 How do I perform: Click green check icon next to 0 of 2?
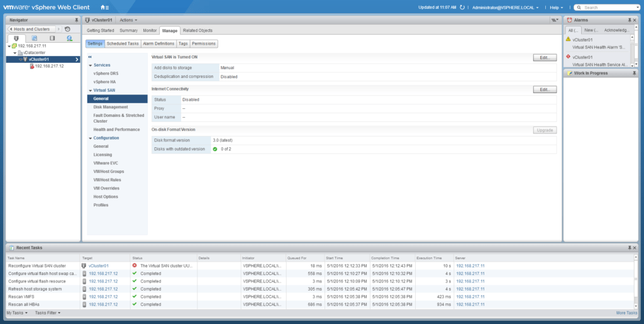pos(215,148)
